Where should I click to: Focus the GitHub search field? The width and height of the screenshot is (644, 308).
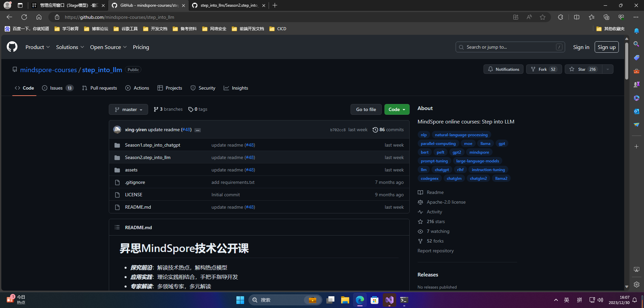click(510, 47)
